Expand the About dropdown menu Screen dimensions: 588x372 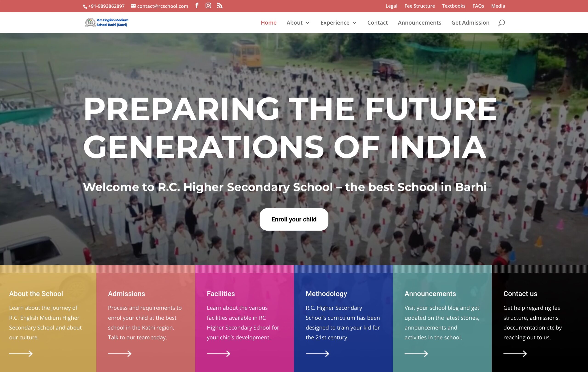point(298,23)
